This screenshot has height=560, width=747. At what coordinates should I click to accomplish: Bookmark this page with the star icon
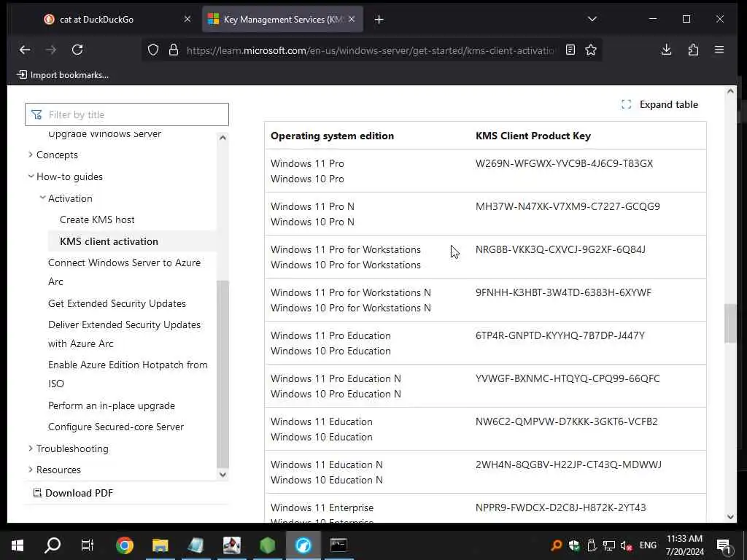(591, 50)
